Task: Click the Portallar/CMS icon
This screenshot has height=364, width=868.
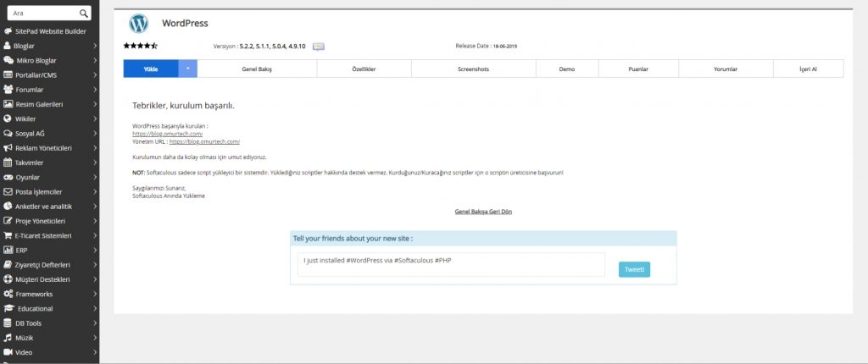Action: (x=8, y=74)
